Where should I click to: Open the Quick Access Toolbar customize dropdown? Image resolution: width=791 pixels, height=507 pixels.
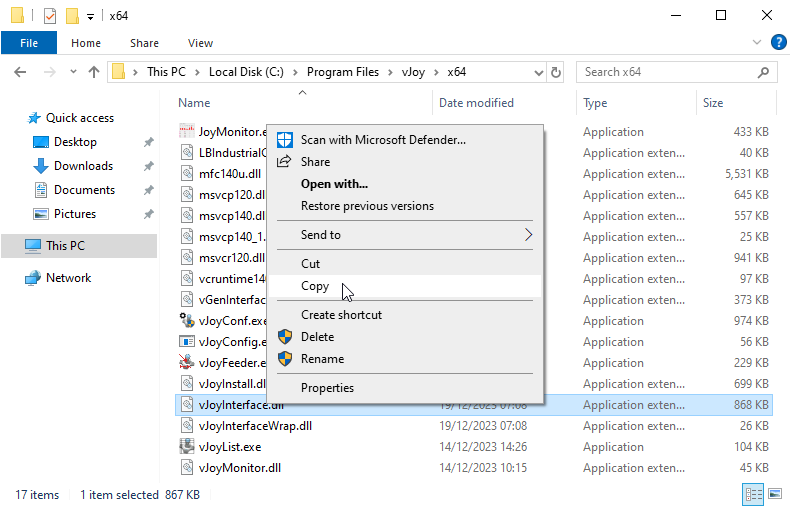click(90, 17)
